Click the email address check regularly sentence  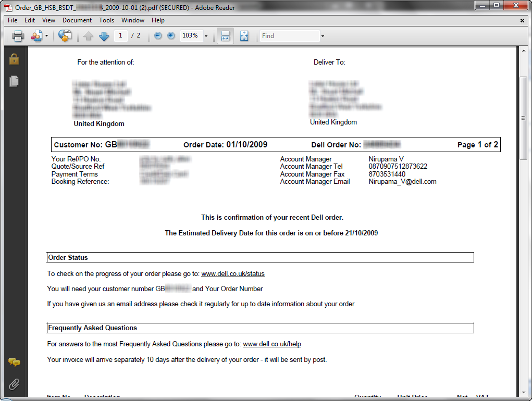(x=201, y=304)
